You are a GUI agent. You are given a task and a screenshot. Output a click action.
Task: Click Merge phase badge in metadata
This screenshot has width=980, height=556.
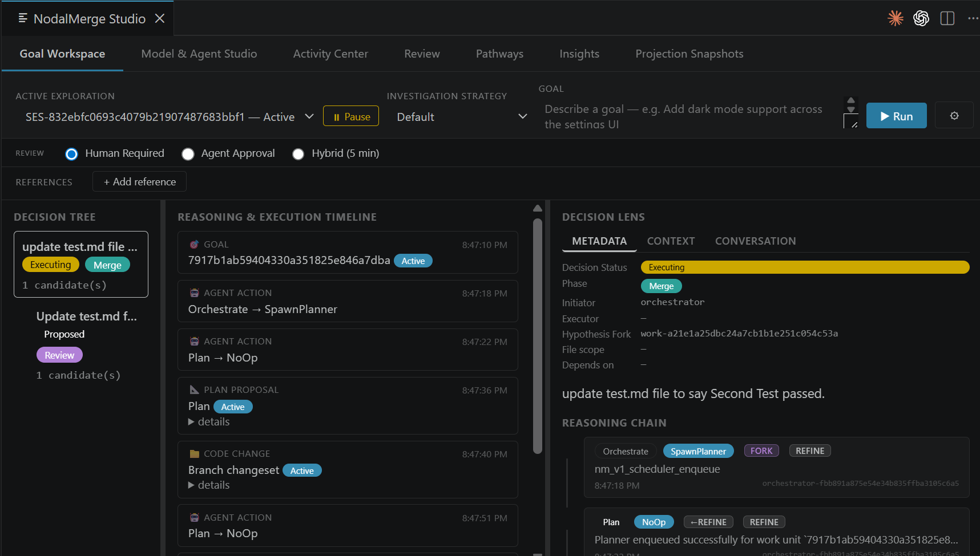661,286
